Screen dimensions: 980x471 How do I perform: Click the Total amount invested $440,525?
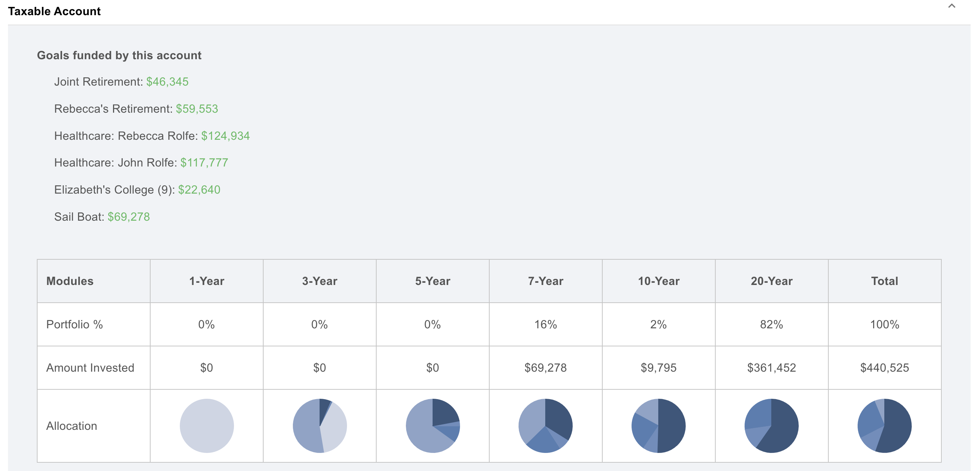pyautogui.click(x=884, y=367)
